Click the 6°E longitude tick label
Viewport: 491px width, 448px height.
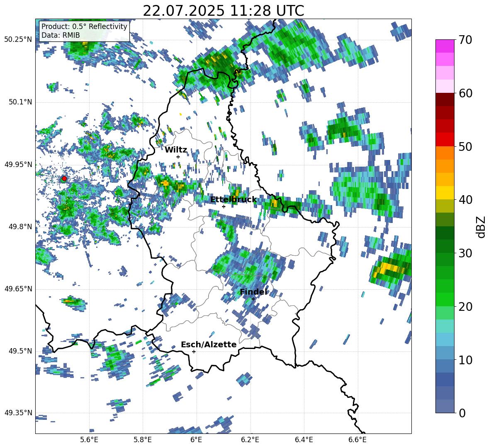pyautogui.click(x=196, y=440)
